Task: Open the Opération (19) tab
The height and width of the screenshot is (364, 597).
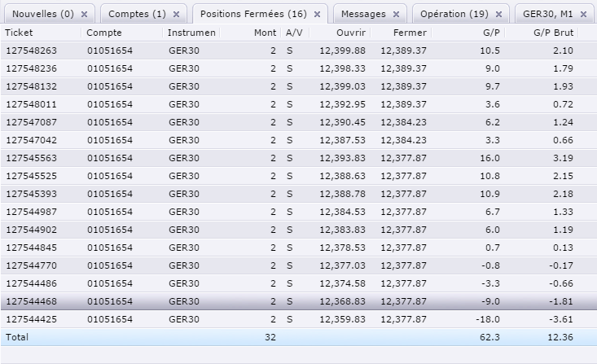Action: (x=454, y=15)
